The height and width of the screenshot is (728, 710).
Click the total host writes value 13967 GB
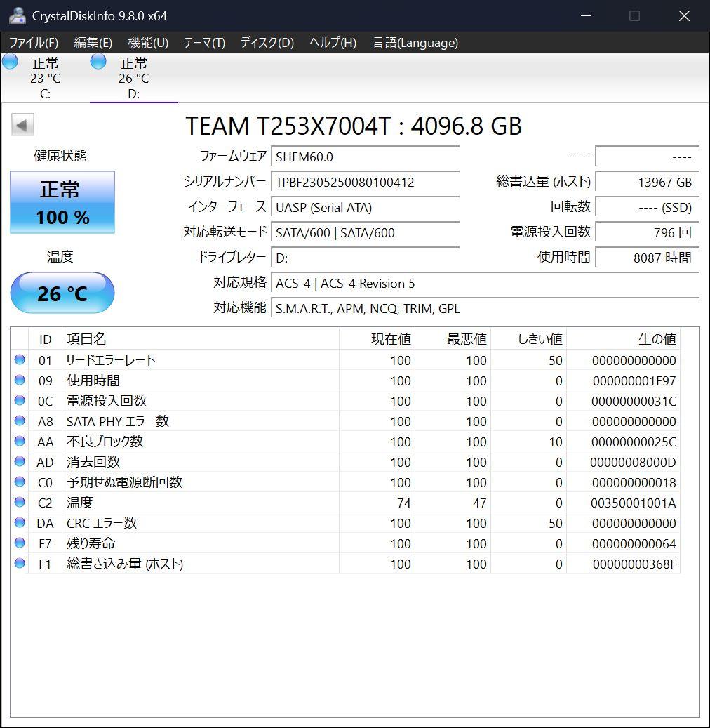(648, 182)
